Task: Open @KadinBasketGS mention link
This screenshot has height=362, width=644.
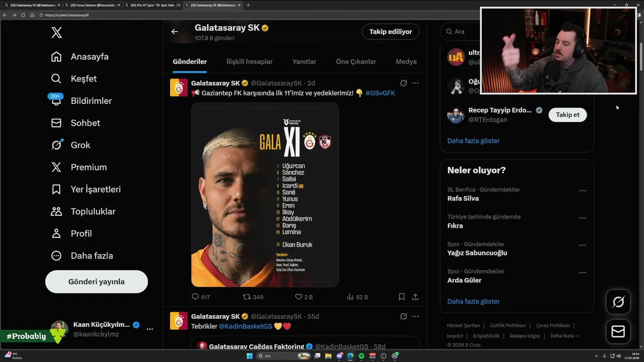Action: 246,327
